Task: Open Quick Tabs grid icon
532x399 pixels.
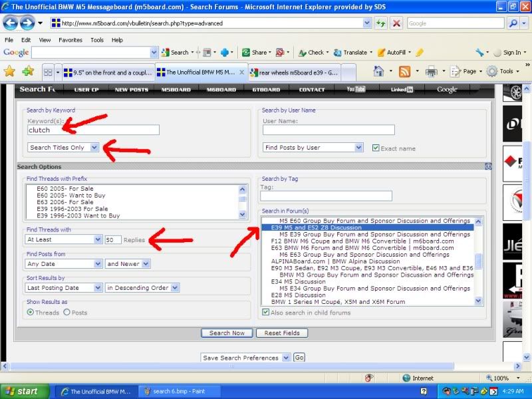Action: click(x=48, y=72)
